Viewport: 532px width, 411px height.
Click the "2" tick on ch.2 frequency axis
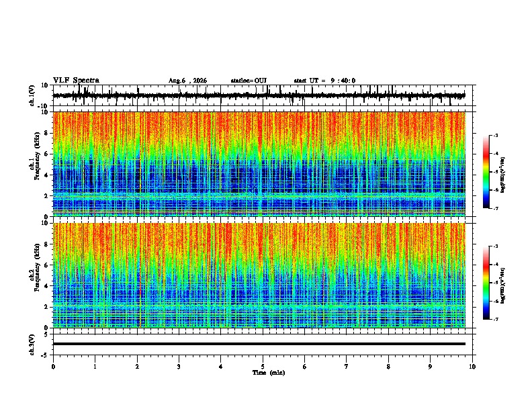pyautogui.click(x=46, y=307)
